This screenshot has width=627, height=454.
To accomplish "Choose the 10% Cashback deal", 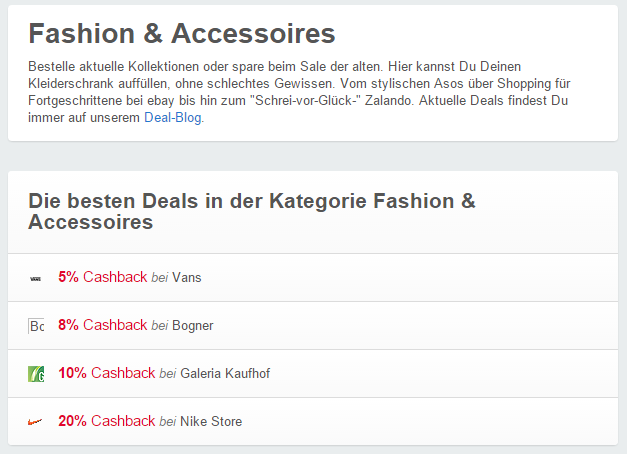I will click(x=106, y=373).
